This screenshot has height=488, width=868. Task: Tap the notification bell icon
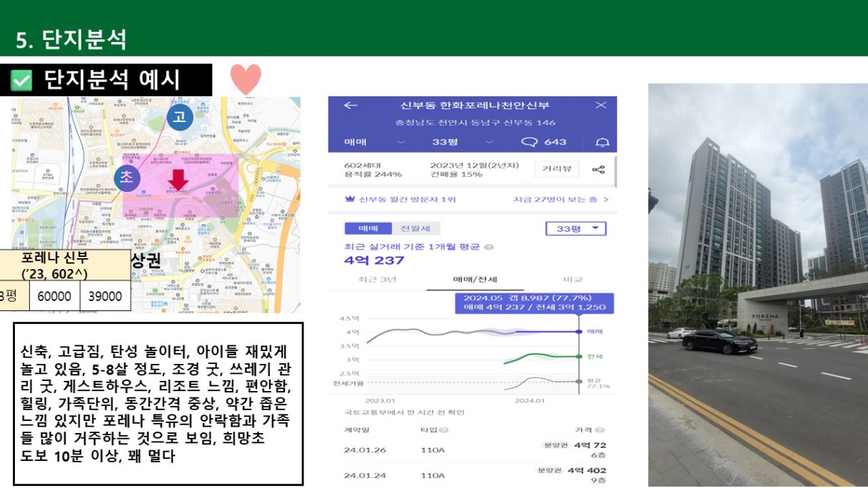[x=602, y=142]
